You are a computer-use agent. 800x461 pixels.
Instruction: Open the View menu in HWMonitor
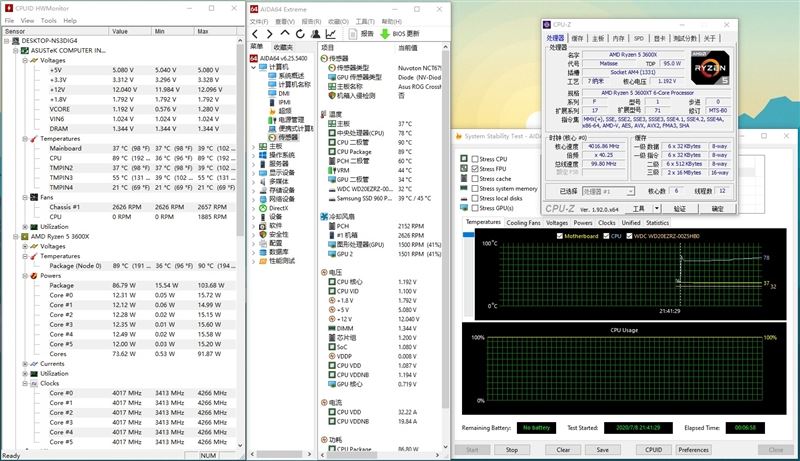[27, 20]
